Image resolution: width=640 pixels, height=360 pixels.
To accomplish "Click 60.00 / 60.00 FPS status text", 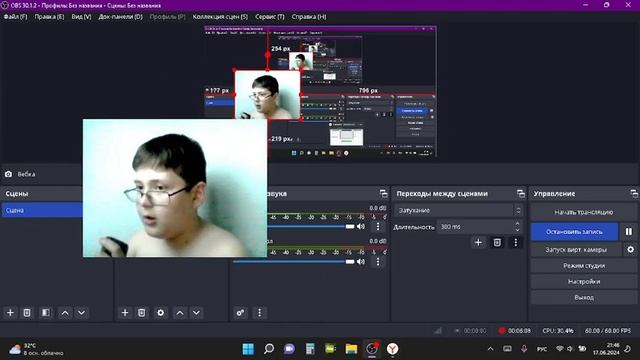I will click(608, 331).
